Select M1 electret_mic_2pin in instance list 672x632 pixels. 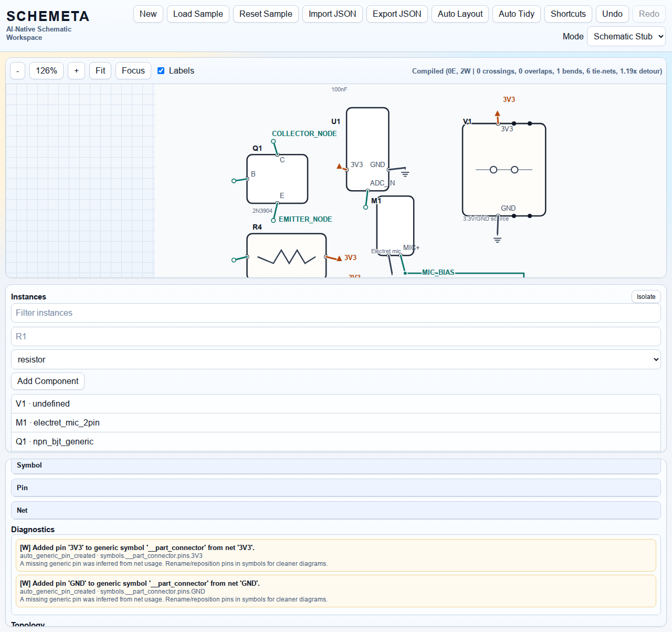[335, 423]
